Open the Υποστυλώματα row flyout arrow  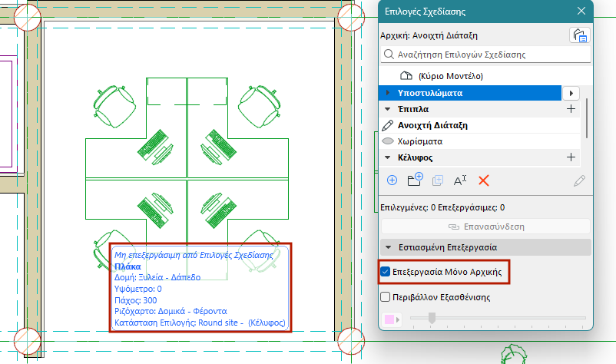coord(571,93)
